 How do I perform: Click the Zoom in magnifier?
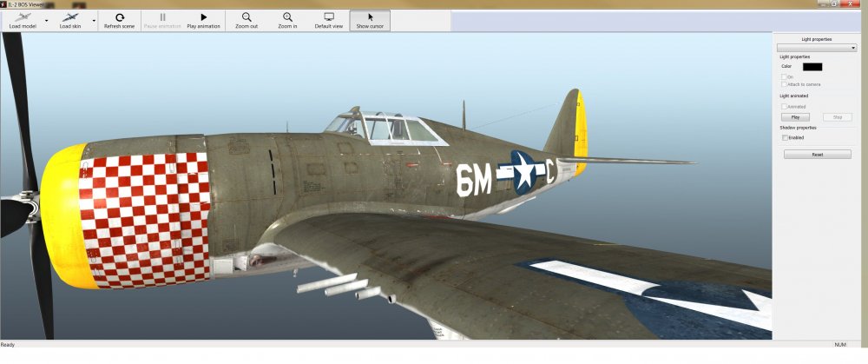point(287,17)
